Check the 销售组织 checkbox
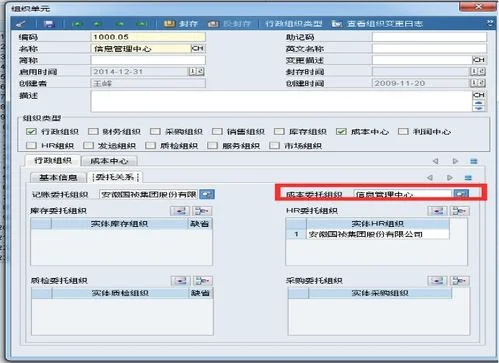Screen dimensions: 499x363 point(217,131)
